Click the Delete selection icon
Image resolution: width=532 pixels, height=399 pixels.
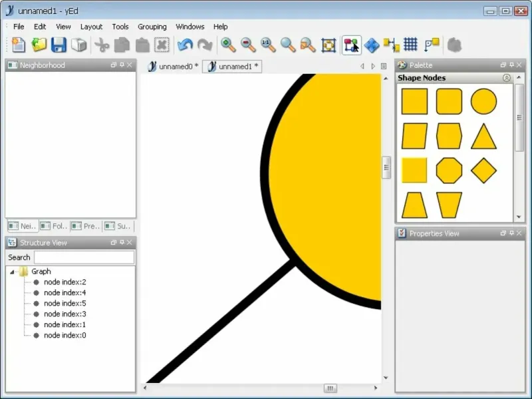point(162,45)
